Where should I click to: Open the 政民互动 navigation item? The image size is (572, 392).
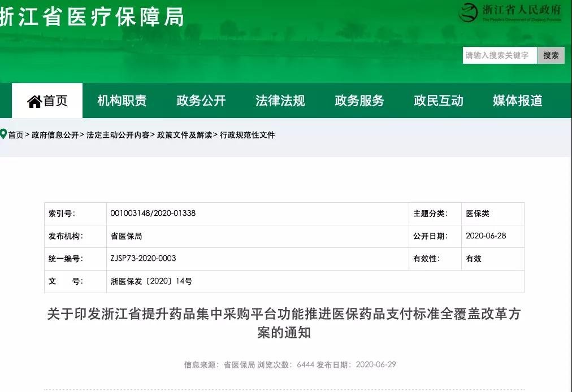pyautogui.click(x=438, y=101)
